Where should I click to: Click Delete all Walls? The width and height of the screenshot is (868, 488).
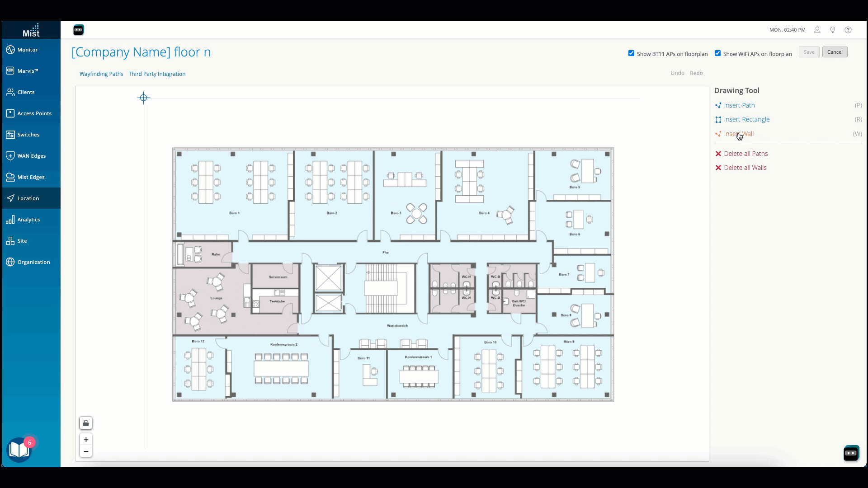pos(745,168)
